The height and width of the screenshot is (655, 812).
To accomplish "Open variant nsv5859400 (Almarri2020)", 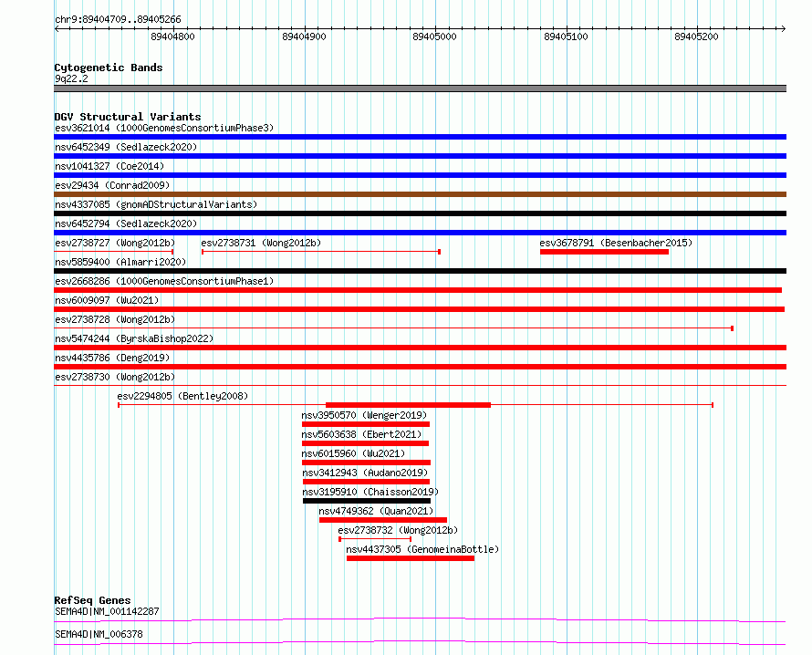I will 120,262.
